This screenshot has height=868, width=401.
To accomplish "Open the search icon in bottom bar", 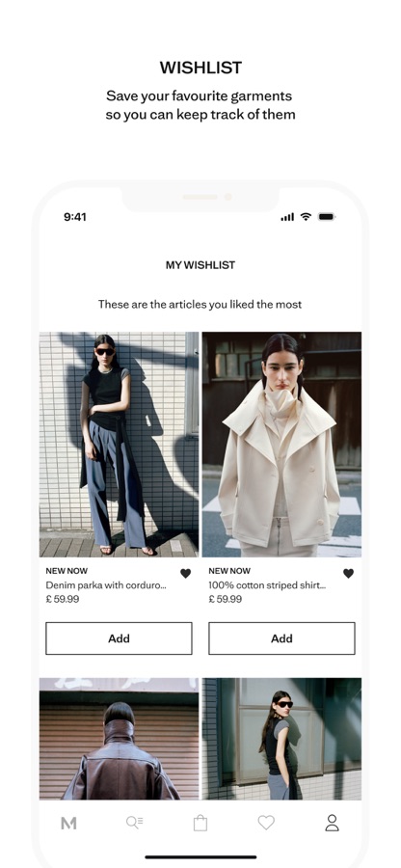I will (134, 823).
